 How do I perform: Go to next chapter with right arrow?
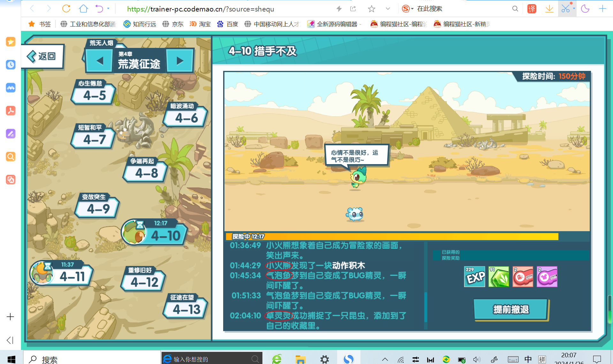point(180,60)
